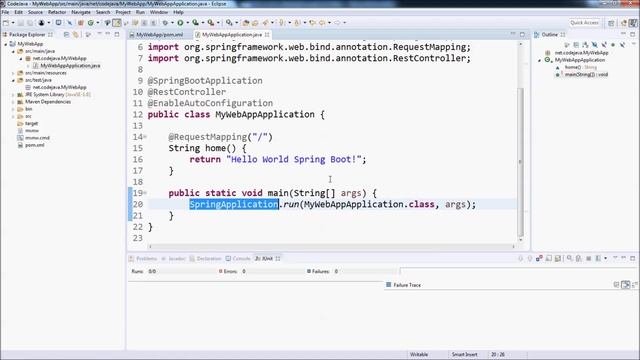Select home() method in Outline
Image resolution: width=640 pixels, height=360 pixels.
point(580,67)
